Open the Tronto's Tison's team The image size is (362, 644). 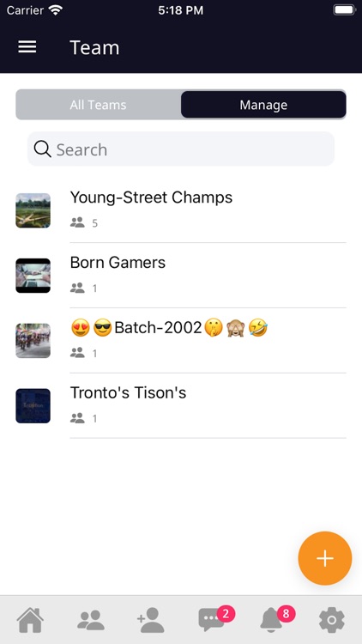click(x=181, y=406)
